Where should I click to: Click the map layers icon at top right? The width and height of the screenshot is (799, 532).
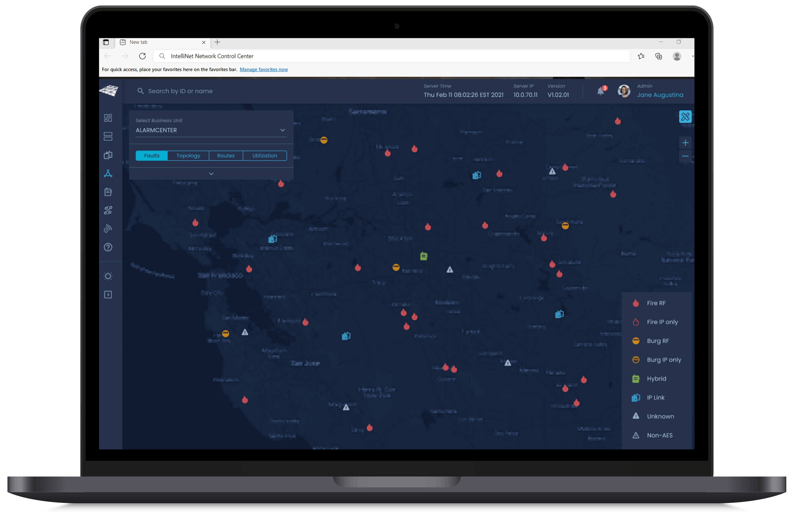pos(685,117)
